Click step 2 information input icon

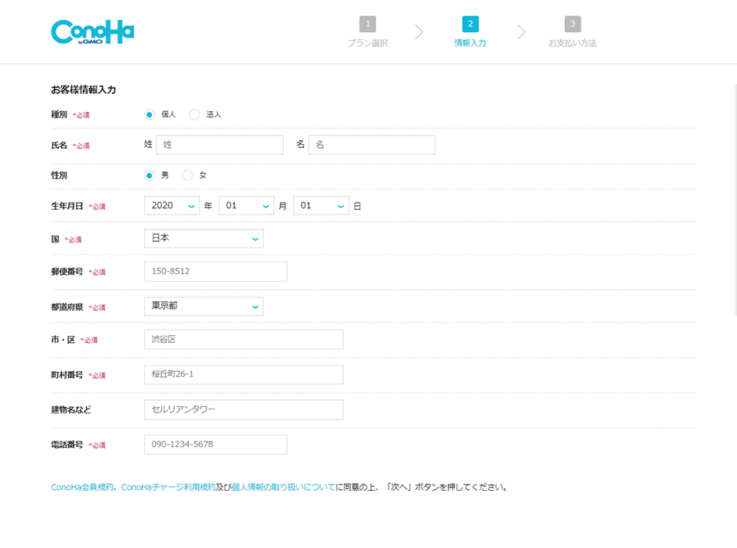click(470, 24)
